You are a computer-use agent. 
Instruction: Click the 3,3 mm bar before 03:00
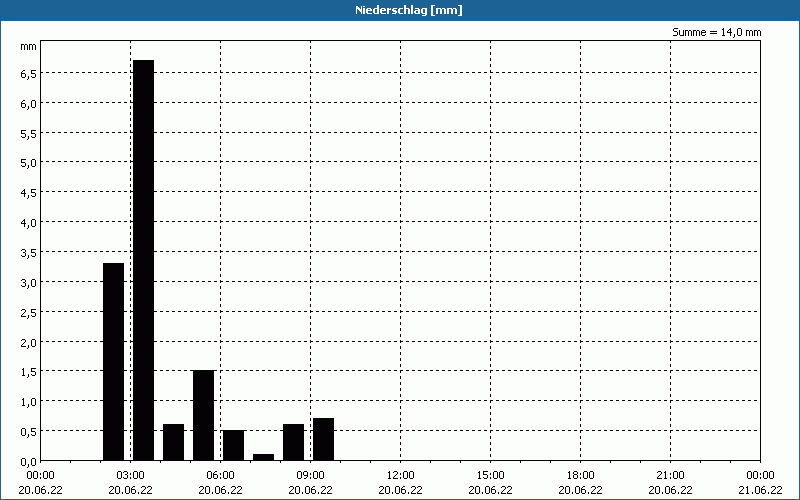click(113, 362)
